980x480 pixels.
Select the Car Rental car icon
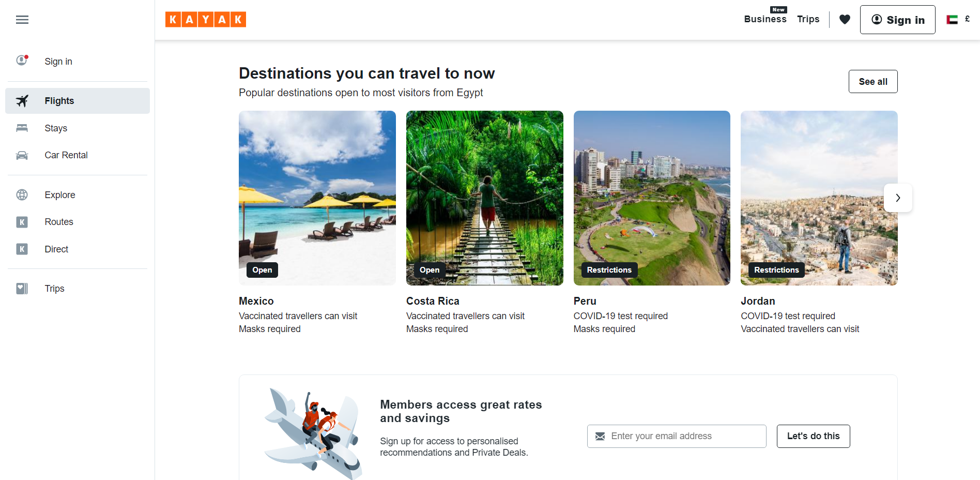[22, 155]
